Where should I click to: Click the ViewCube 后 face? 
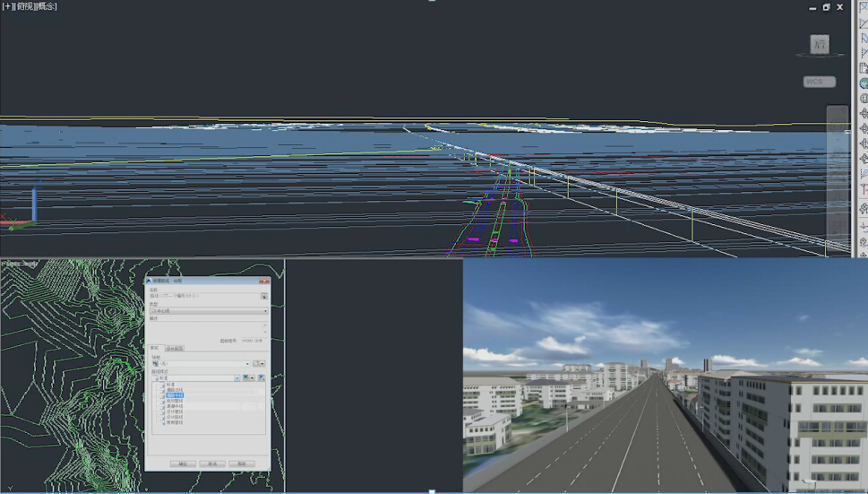[819, 45]
